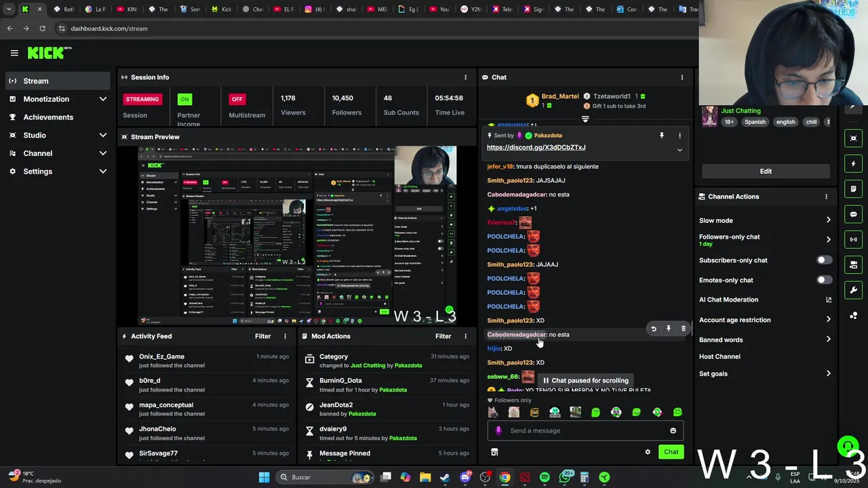The image size is (868, 488).
Task: Open Chat panel options menu
Action: (682, 77)
